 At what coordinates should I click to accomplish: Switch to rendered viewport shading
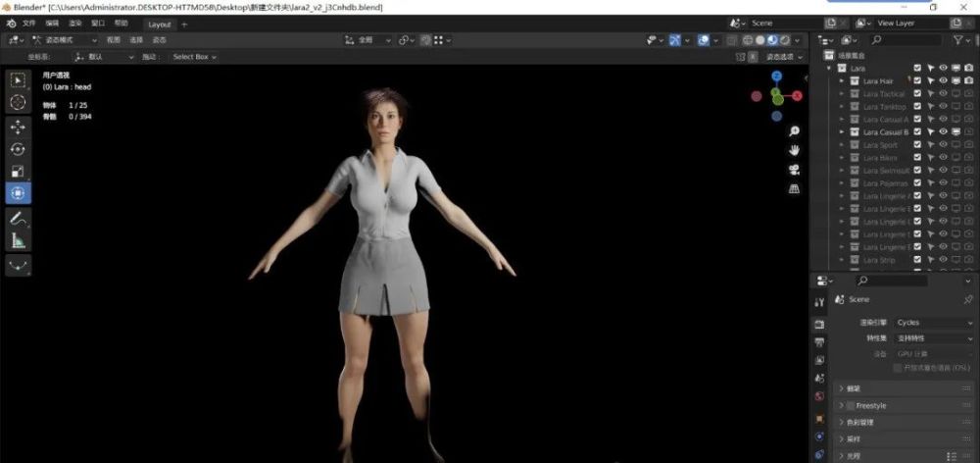[x=784, y=40]
